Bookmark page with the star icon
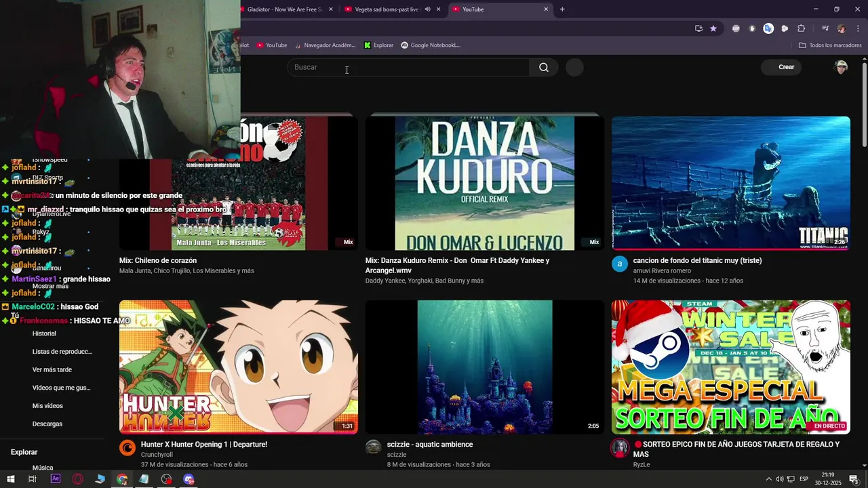 click(713, 28)
